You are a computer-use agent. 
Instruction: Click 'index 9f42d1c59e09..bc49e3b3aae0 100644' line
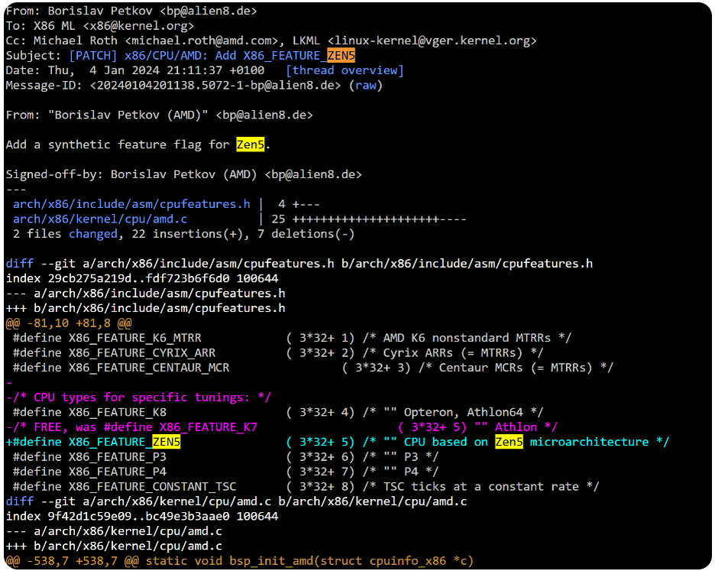pyautogui.click(x=142, y=517)
